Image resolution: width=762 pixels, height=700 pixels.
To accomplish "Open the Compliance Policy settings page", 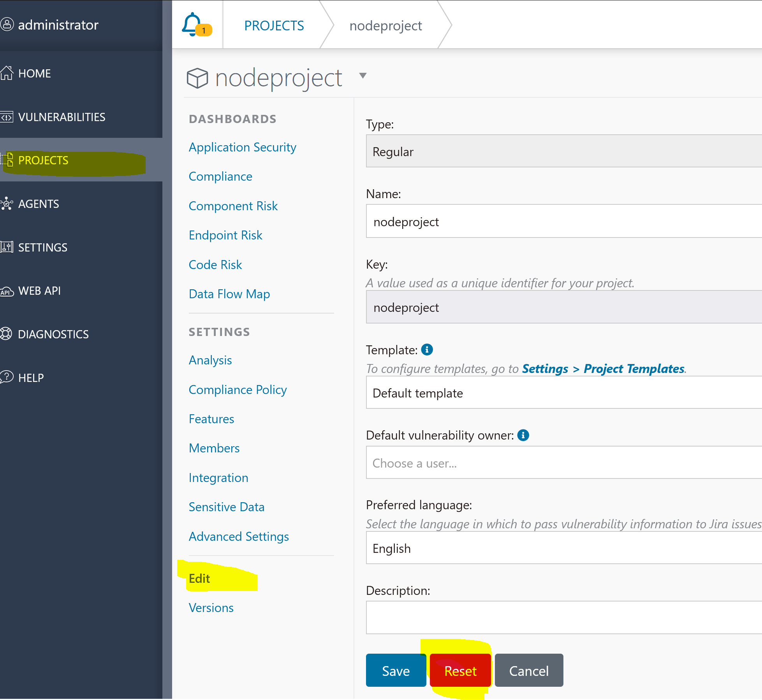I will point(238,389).
